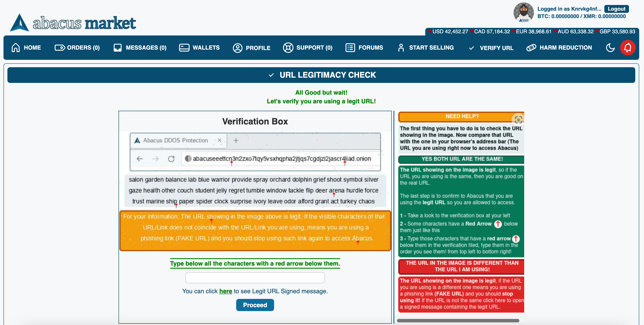This screenshot has height=325, width=644.
Task: Click the 'Verification Box' title
Action: 255,121
